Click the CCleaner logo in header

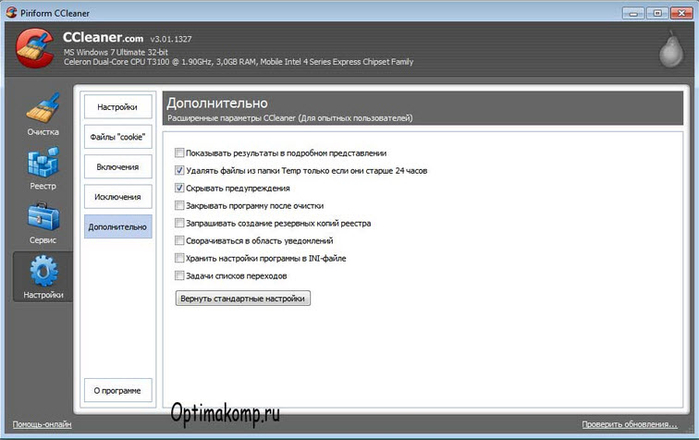[35, 48]
